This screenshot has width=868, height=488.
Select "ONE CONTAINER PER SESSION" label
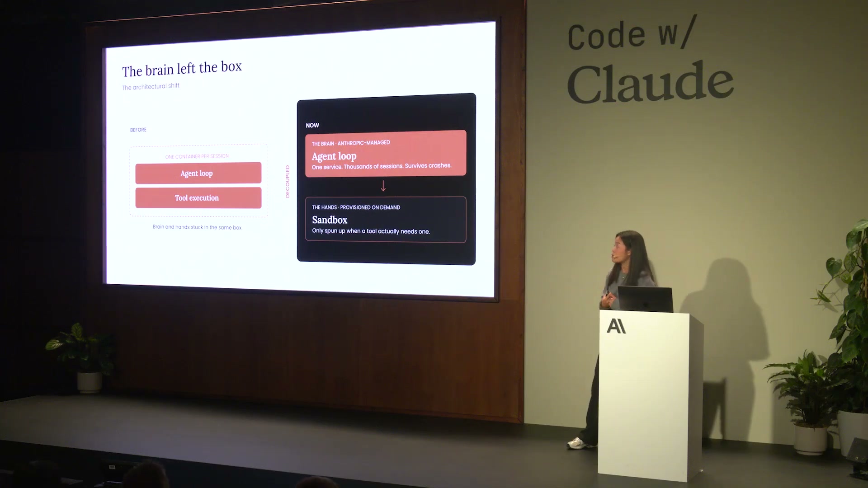[197, 157]
